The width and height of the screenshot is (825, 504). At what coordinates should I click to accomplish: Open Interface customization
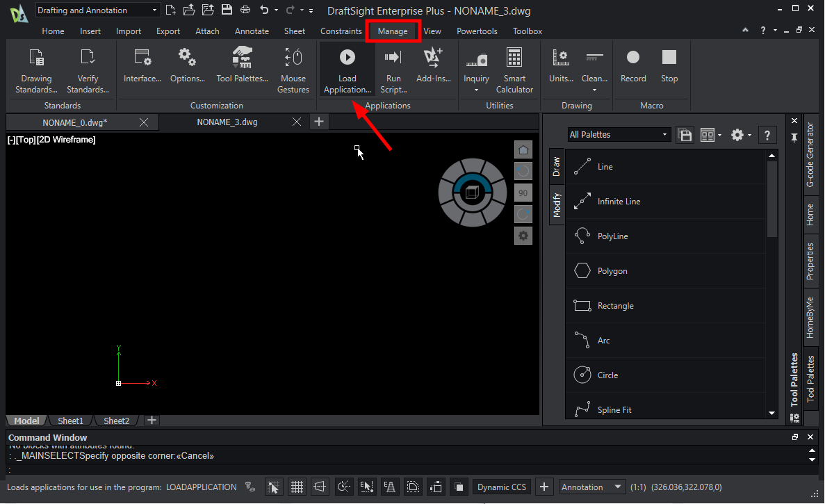click(x=142, y=65)
